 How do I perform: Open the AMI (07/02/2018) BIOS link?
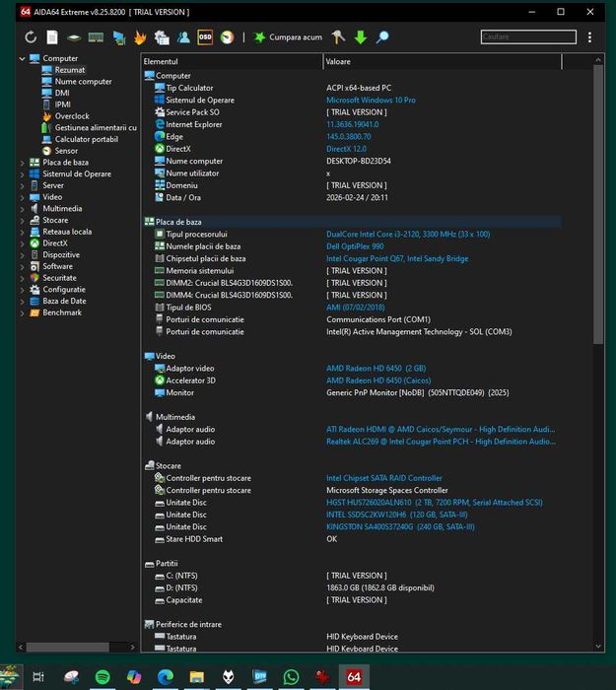point(355,308)
